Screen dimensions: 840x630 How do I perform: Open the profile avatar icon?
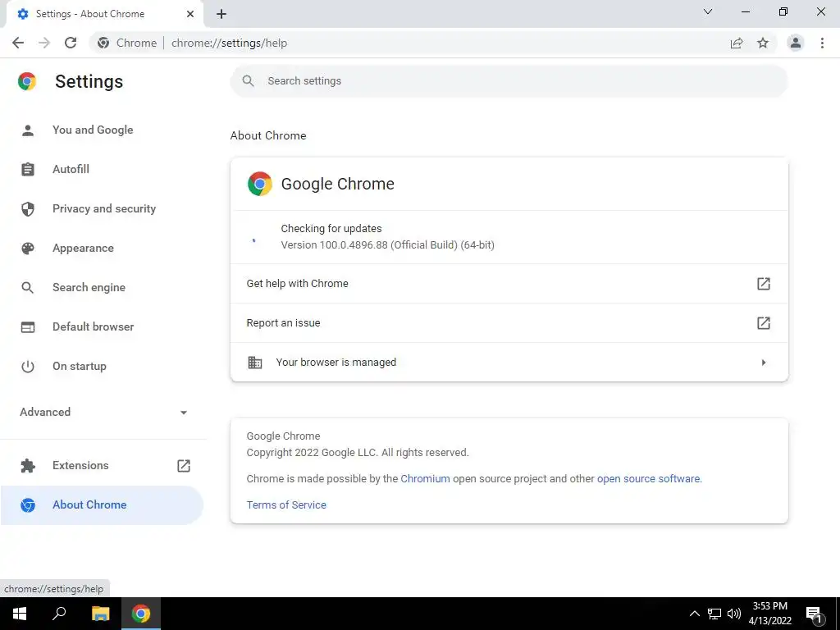click(x=796, y=43)
